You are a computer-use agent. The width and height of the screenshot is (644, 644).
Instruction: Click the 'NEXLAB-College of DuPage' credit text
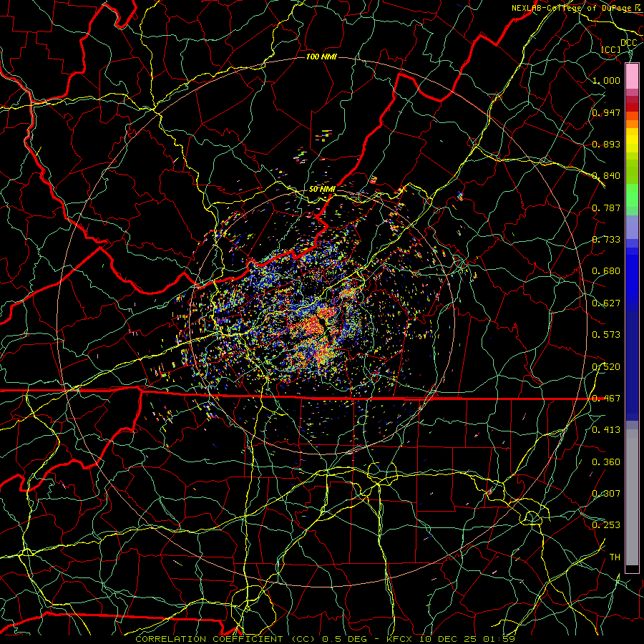pos(572,8)
